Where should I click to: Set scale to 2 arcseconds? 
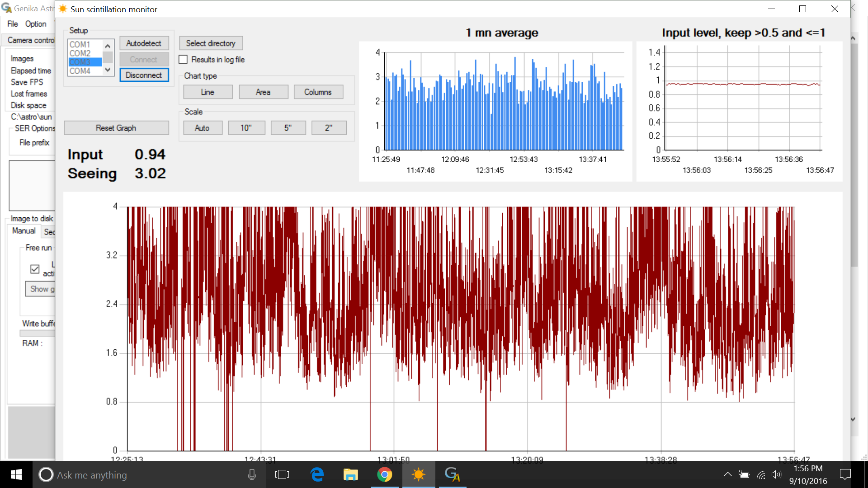click(x=329, y=128)
